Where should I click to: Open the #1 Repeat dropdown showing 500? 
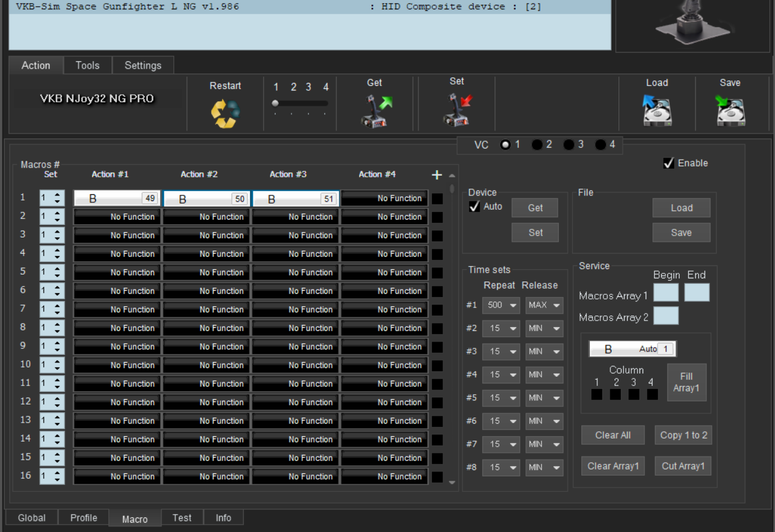[501, 305]
